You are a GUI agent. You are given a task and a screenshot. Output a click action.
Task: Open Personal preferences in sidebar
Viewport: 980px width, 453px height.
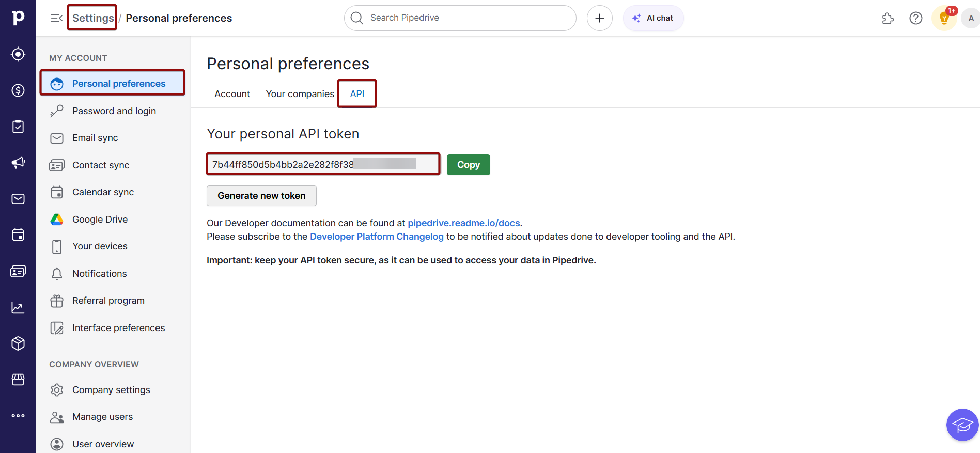[113, 84]
